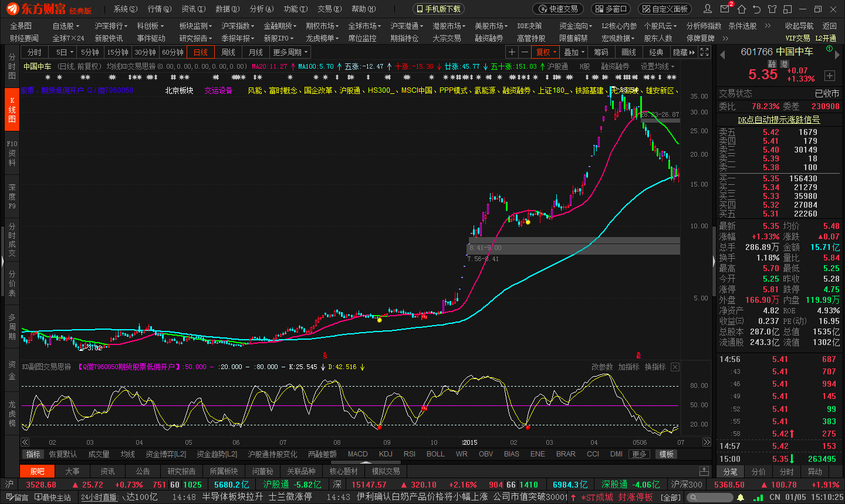This screenshot has width=845, height=504.
Task: Open the DK点自动提示涨跌信号 link
Action: [x=779, y=119]
